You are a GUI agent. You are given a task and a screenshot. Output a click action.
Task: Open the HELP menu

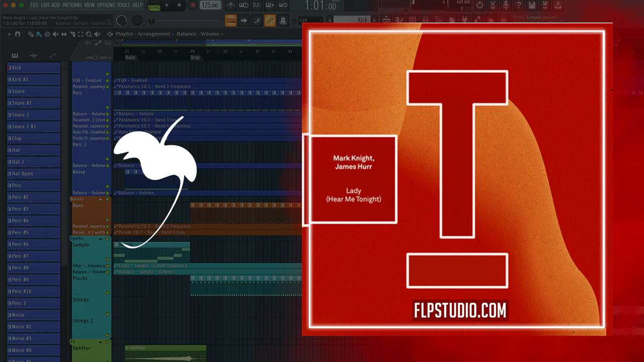pyautogui.click(x=137, y=5)
